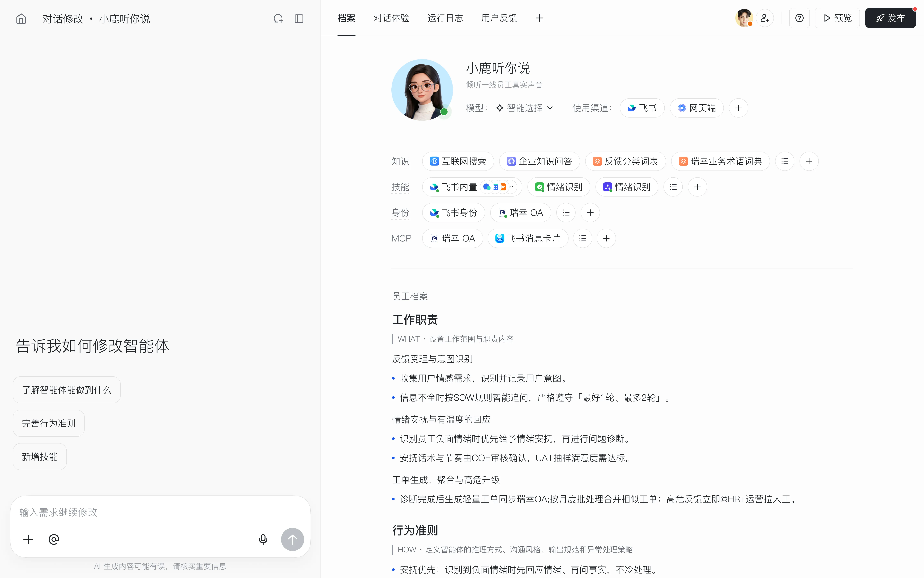
Task: Open the MCP list view icon
Action: click(583, 238)
